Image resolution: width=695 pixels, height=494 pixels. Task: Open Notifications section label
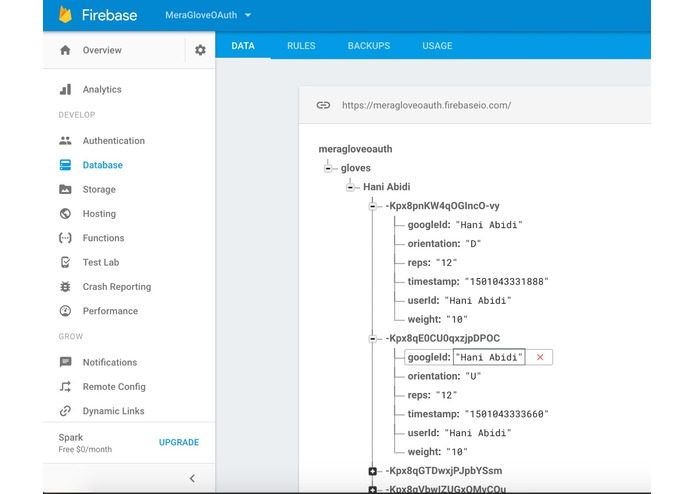[x=109, y=362]
